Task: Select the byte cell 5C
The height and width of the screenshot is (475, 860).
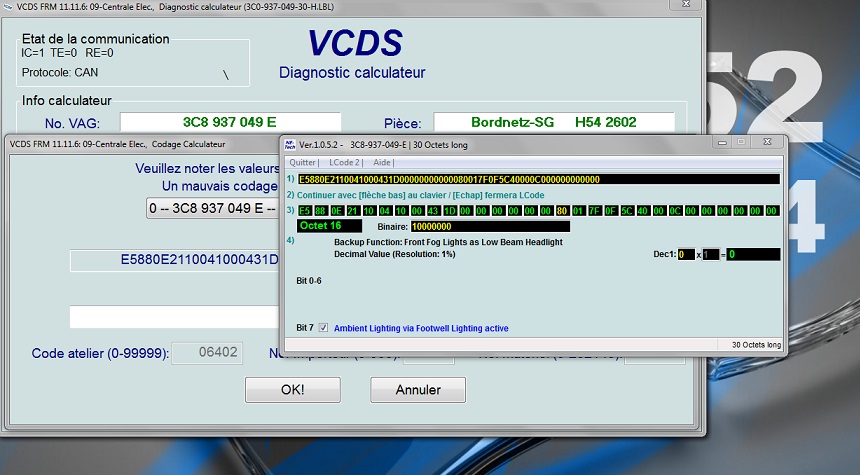Action: pos(627,211)
